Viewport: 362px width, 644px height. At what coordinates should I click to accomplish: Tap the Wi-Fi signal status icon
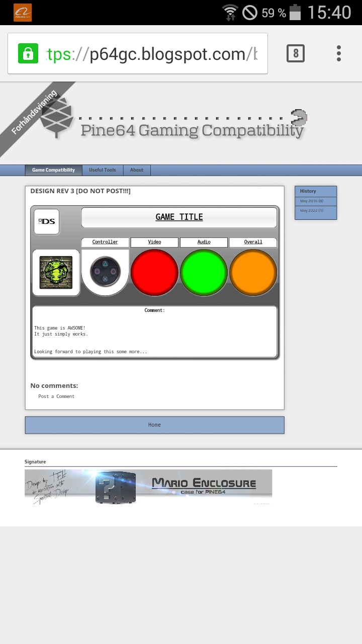point(230,13)
